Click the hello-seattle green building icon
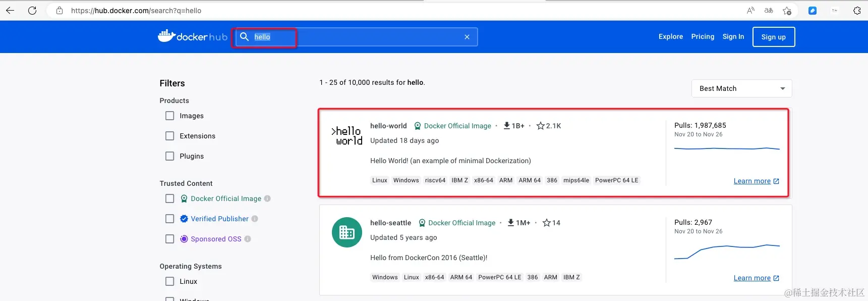The height and width of the screenshot is (301, 868). coord(347,232)
